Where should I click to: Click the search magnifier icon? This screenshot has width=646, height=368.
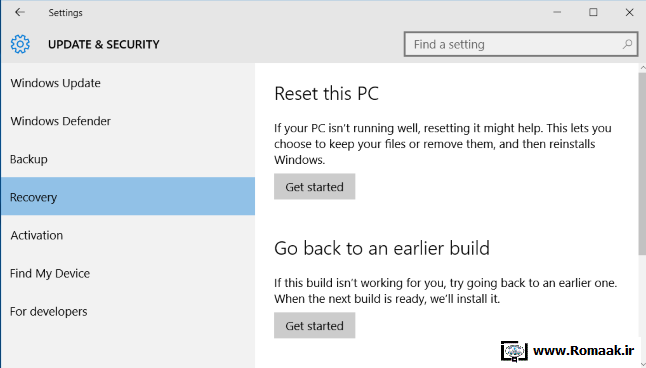(x=627, y=44)
